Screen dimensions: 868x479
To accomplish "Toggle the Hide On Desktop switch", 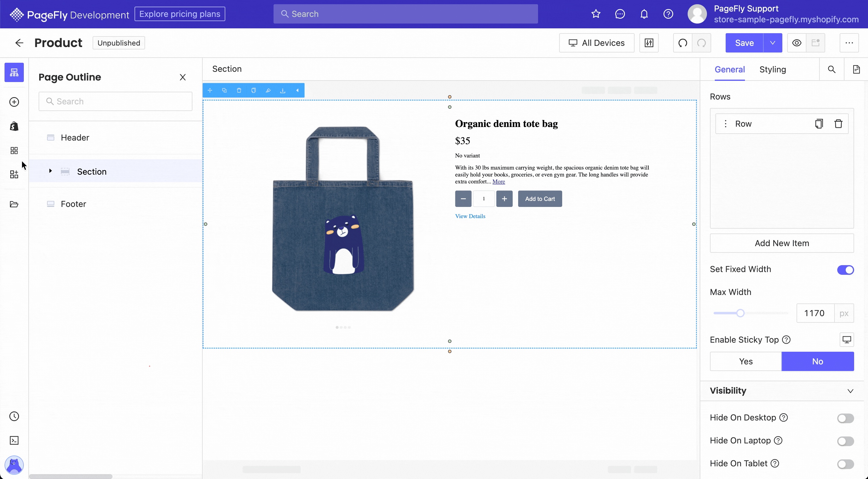I will tap(845, 418).
